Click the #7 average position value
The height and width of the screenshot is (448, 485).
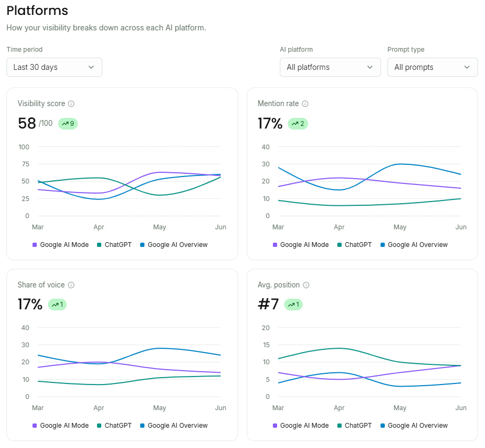(268, 305)
